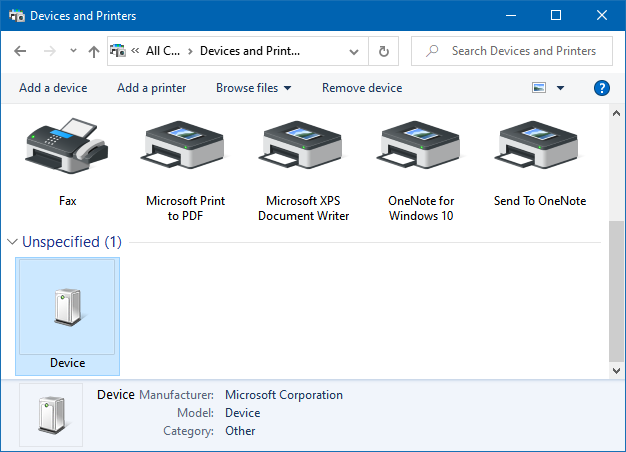
Task: Close the Devices and Printers window
Action: point(602,16)
